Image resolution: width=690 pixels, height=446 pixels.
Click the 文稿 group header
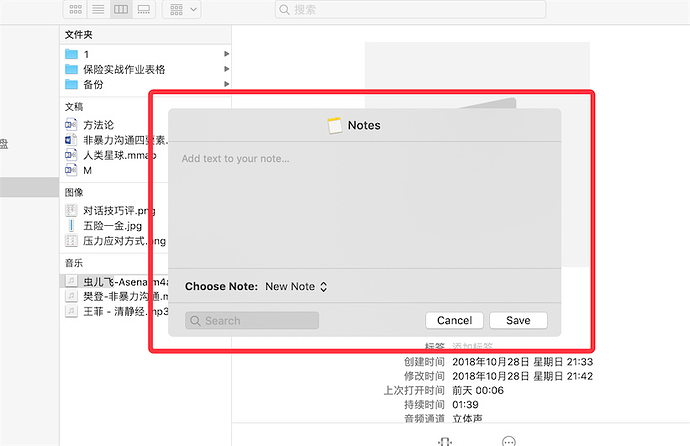(74, 106)
